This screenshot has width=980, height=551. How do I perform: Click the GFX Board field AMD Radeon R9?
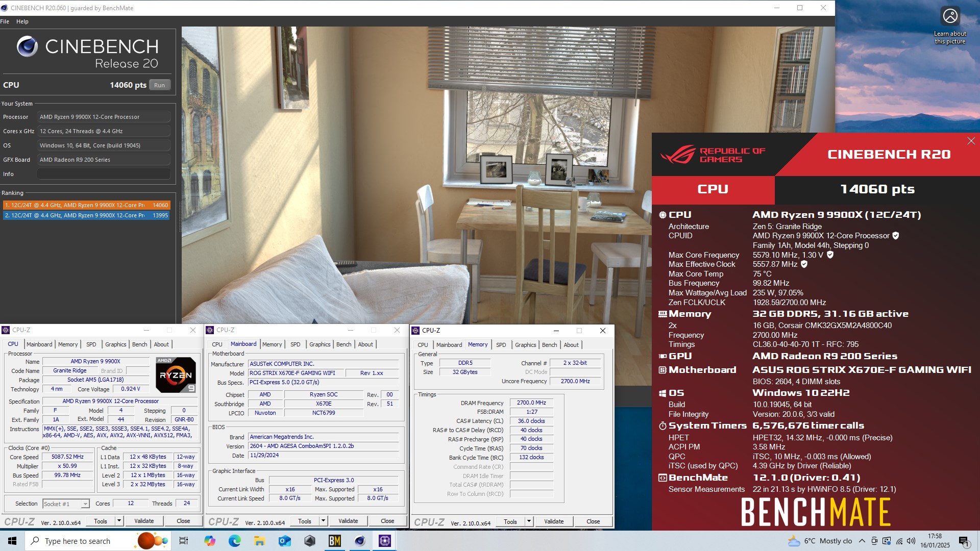104,160
